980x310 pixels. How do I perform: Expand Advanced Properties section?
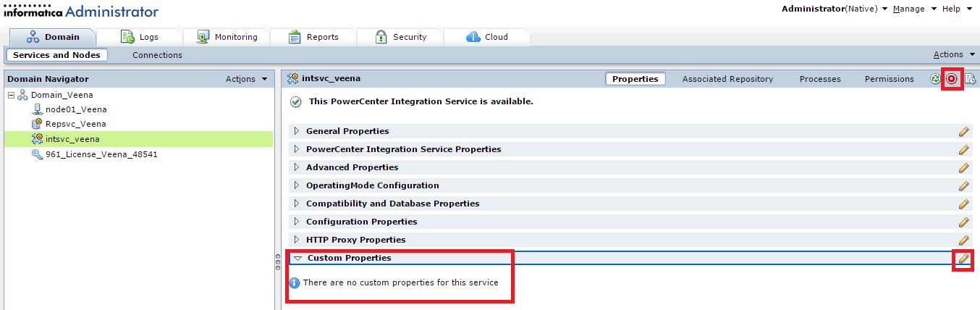pyautogui.click(x=296, y=167)
